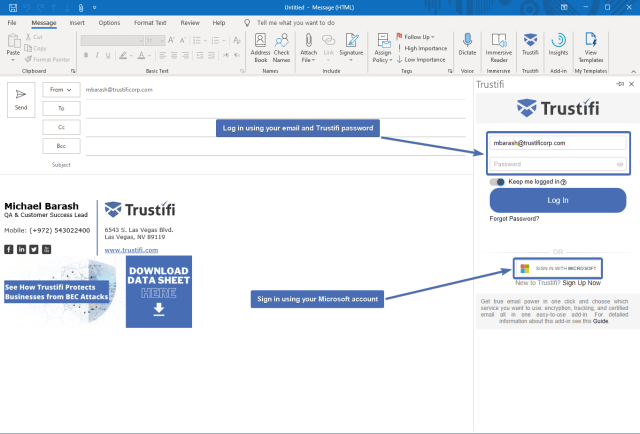Click the Format Painter
Viewport: 640px width, 434px height.
tap(47, 60)
